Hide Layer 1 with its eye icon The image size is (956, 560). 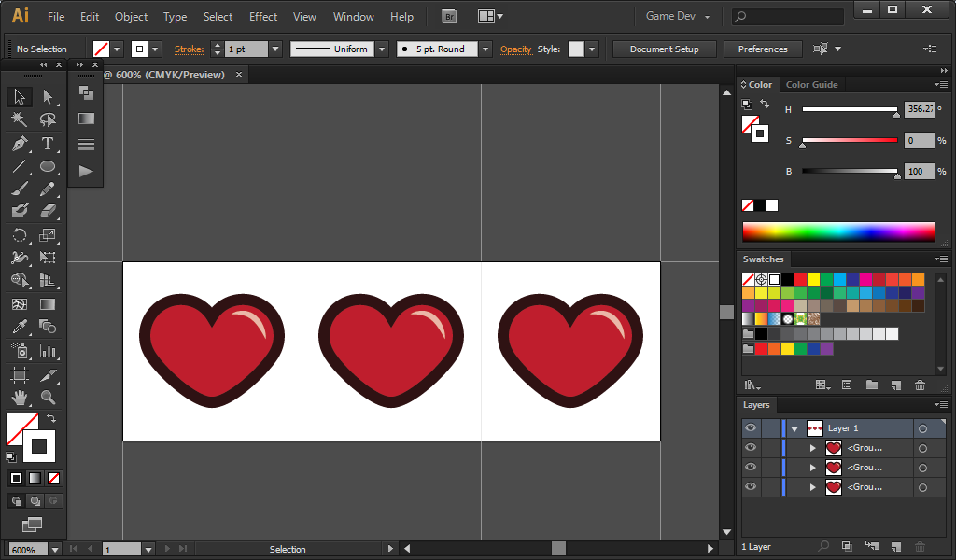(751, 428)
